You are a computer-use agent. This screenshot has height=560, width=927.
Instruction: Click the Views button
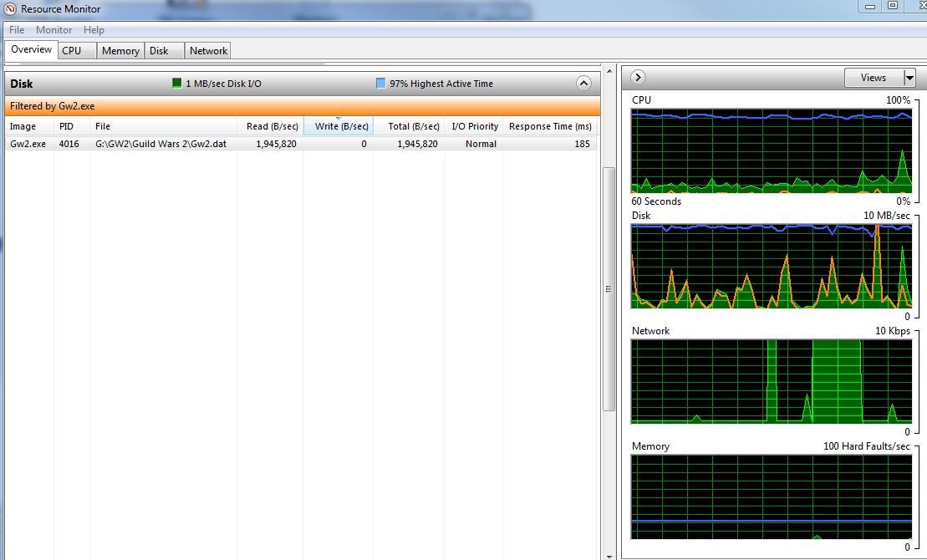click(x=874, y=78)
